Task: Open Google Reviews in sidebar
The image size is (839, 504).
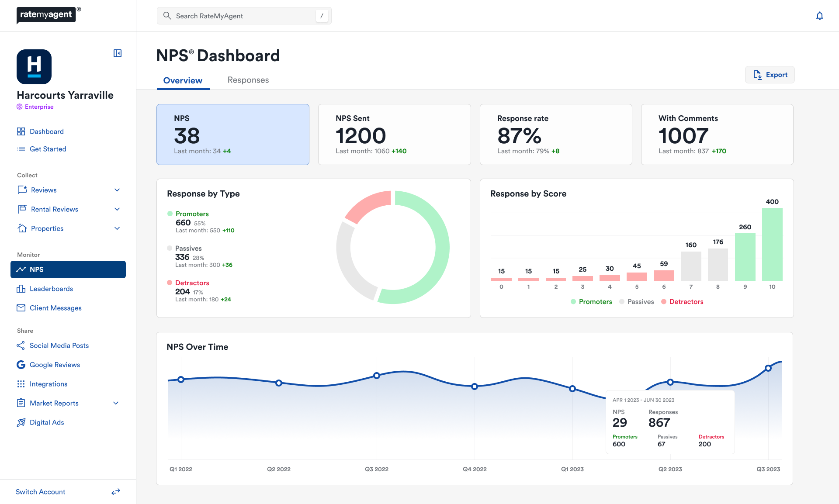Action: 55,365
